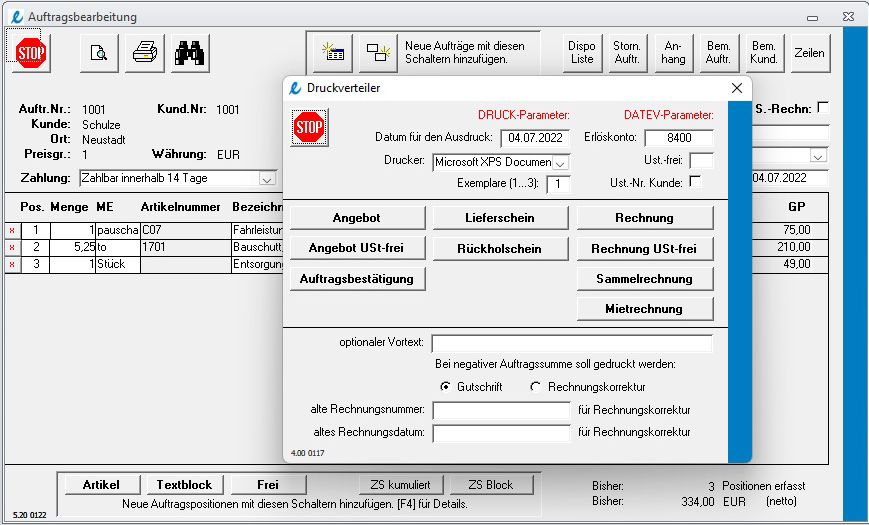The height and width of the screenshot is (525, 869).
Task: Toggle the Ust.-Nr. Kunde checkbox
Action: point(694,181)
